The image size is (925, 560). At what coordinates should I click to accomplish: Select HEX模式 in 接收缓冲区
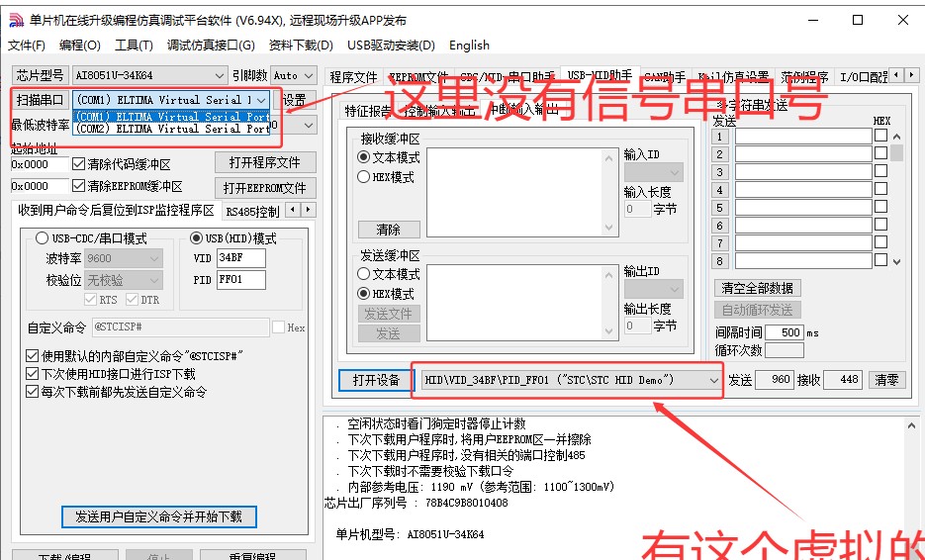pos(364,177)
